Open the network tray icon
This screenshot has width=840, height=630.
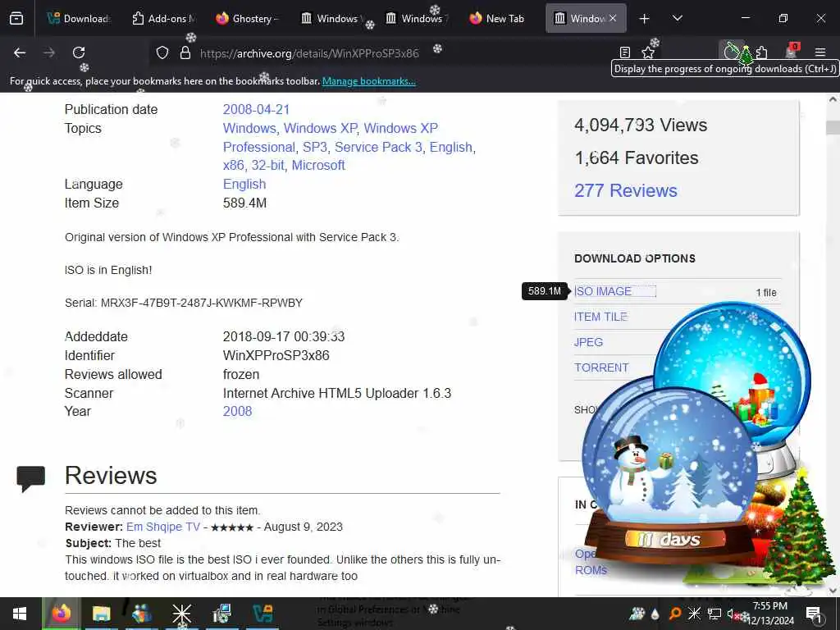(x=714, y=614)
